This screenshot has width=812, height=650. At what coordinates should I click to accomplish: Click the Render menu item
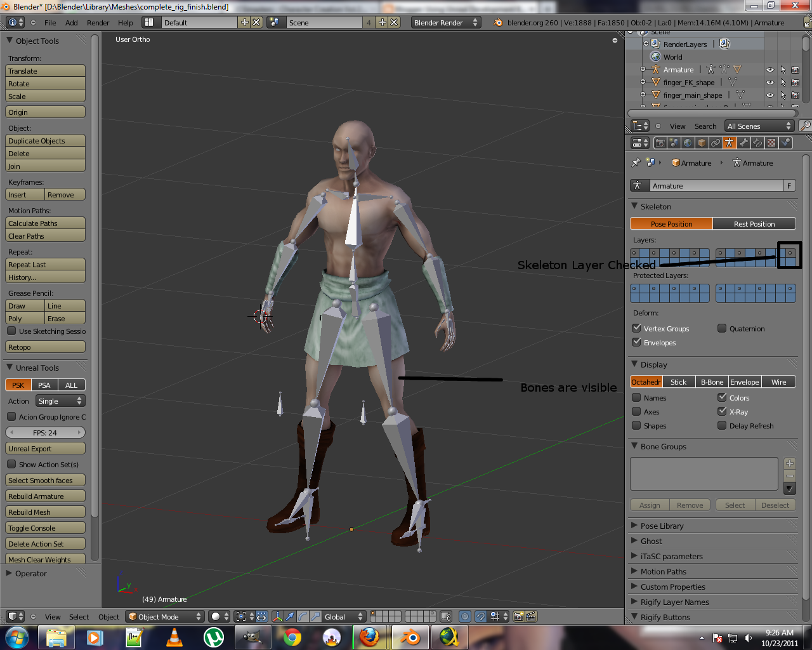click(x=98, y=22)
